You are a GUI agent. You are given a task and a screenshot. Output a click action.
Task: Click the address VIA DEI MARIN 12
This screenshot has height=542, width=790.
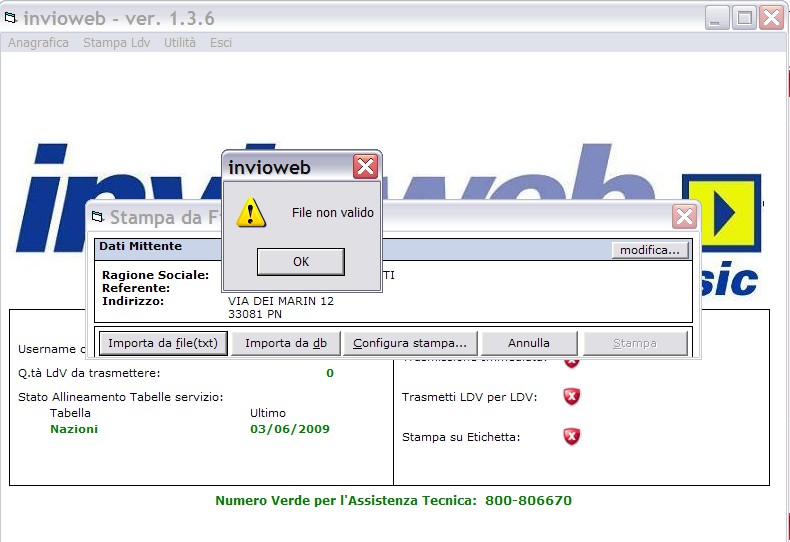281,301
